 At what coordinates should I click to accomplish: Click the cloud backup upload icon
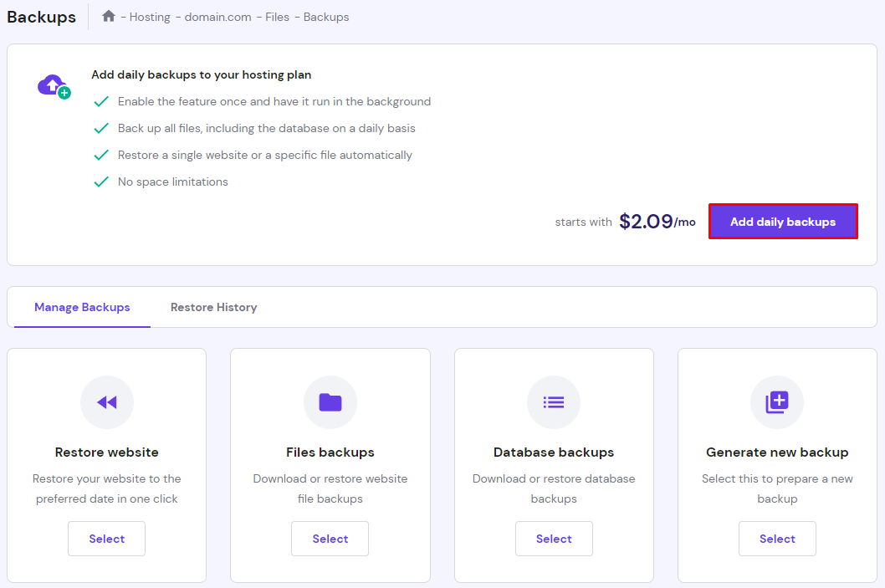tap(53, 85)
